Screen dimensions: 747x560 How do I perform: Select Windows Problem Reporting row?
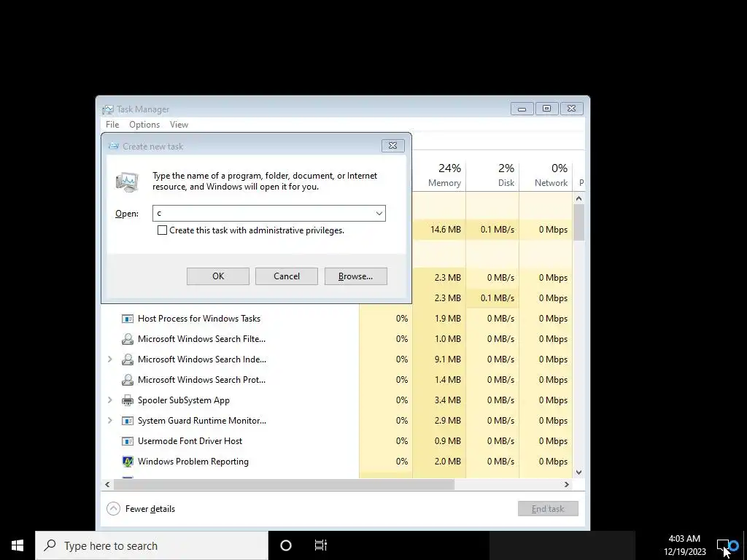click(x=337, y=462)
